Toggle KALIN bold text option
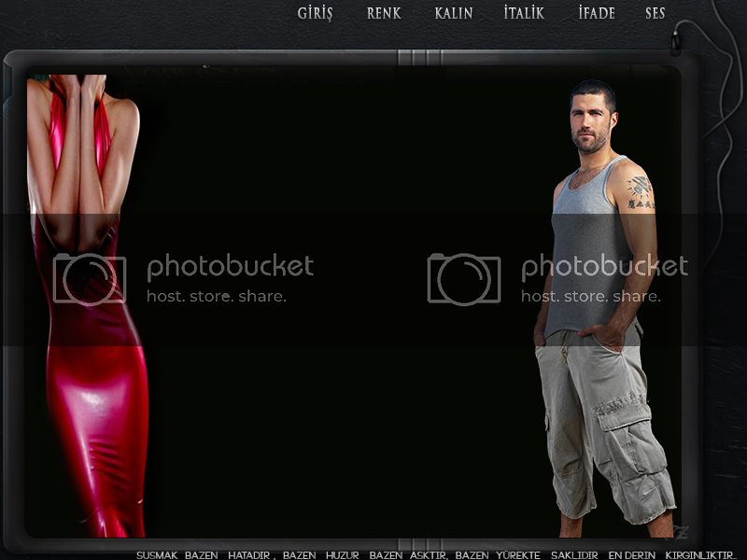Viewport: 747px width, 560px height. 454,13
